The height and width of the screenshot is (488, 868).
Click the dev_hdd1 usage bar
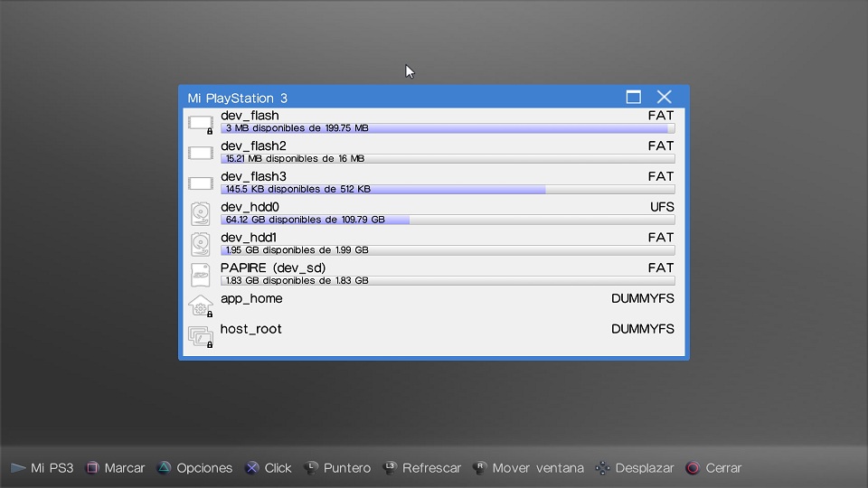(448, 249)
